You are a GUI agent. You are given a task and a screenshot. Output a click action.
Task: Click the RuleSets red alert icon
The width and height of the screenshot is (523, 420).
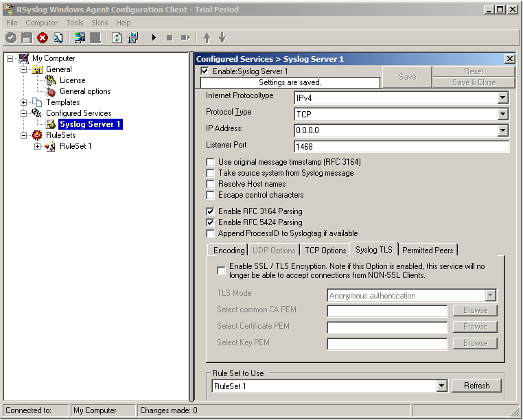click(37, 135)
